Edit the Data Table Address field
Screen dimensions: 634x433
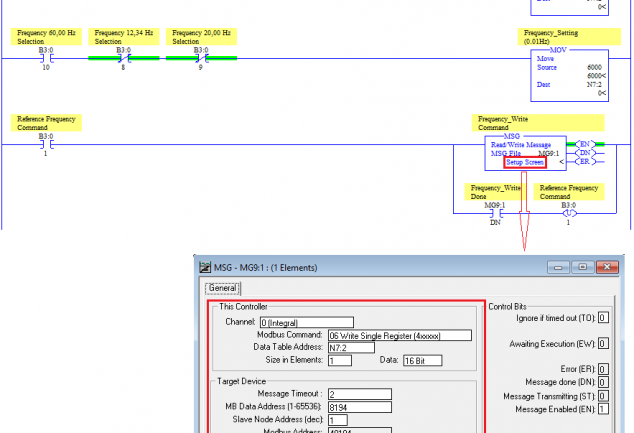pos(351,348)
